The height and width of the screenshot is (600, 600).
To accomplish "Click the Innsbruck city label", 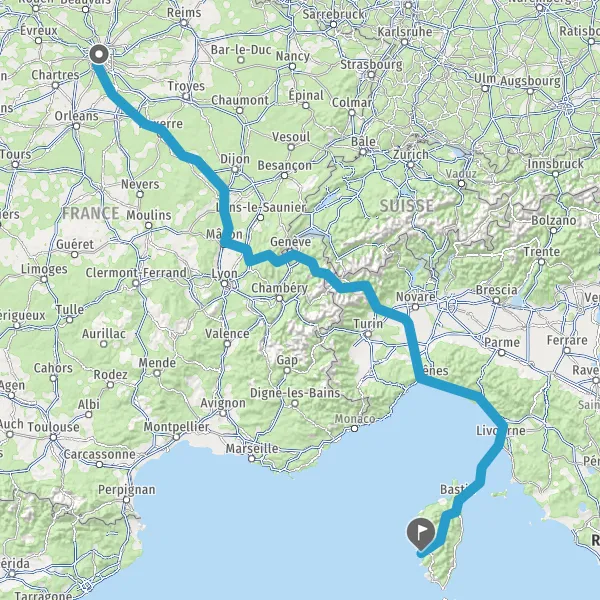I will 556,164.
